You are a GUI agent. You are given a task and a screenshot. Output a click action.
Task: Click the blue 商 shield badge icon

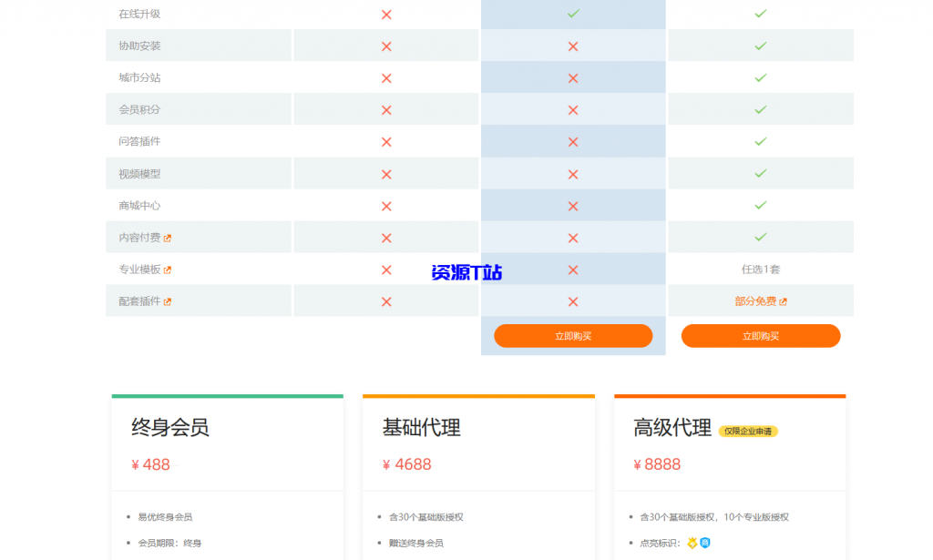(x=705, y=543)
